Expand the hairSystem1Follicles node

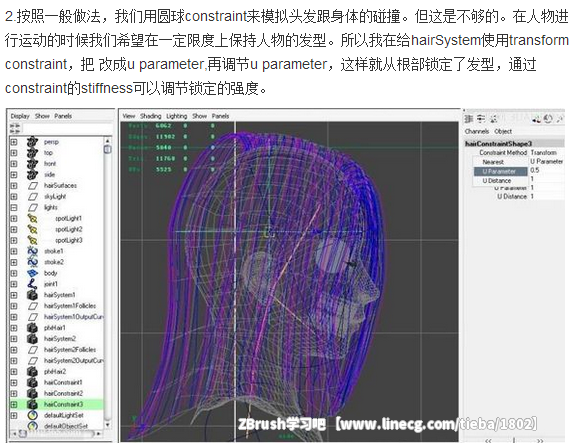coord(14,306)
